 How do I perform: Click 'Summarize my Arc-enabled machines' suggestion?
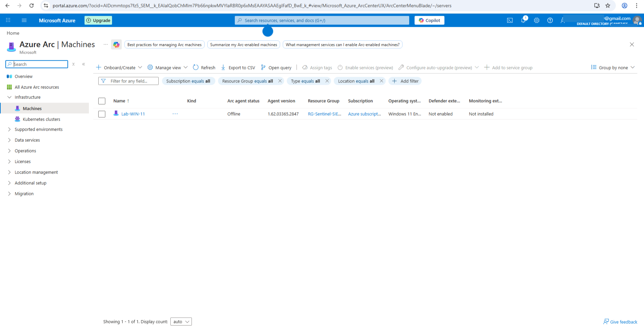pos(244,45)
